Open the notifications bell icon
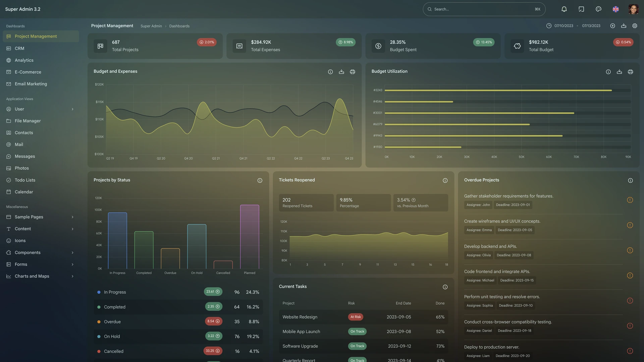 tap(564, 9)
